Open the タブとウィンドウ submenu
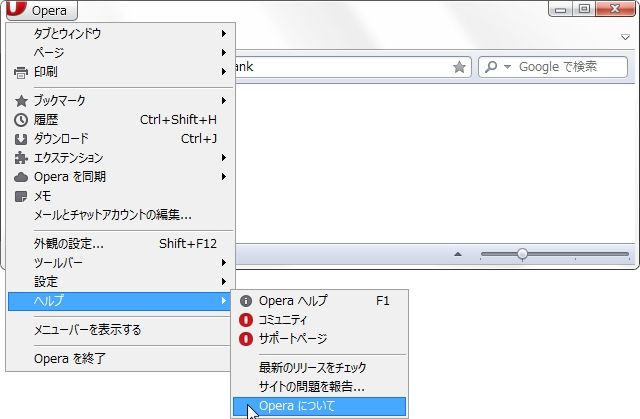Viewport: 640px width, 419px height. [120, 33]
